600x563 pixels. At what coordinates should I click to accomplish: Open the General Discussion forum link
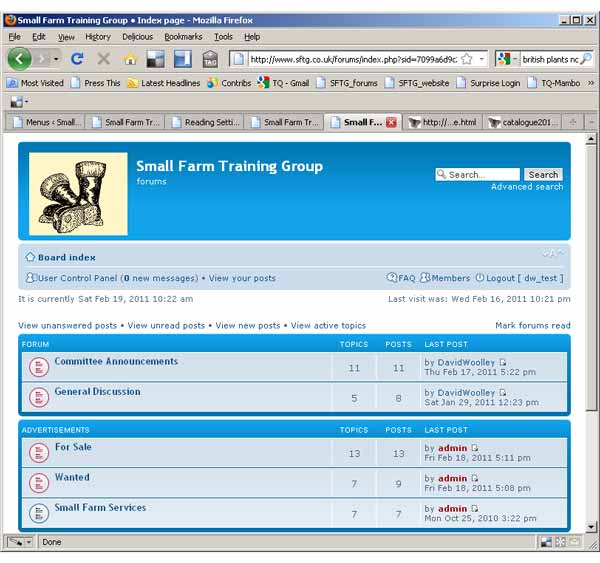point(97,392)
